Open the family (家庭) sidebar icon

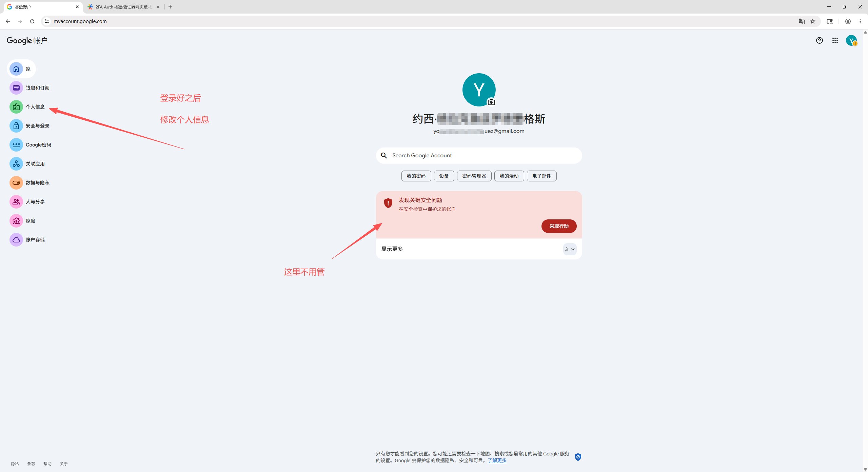point(16,221)
